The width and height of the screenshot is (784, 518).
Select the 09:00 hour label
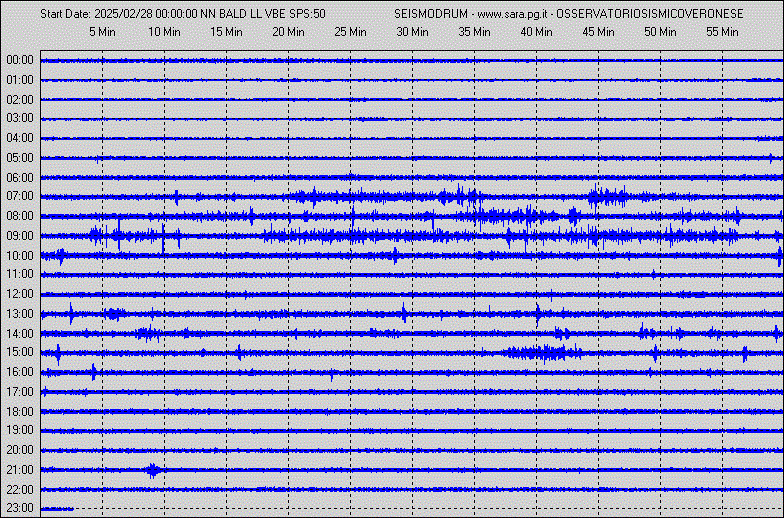(x=20, y=236)
